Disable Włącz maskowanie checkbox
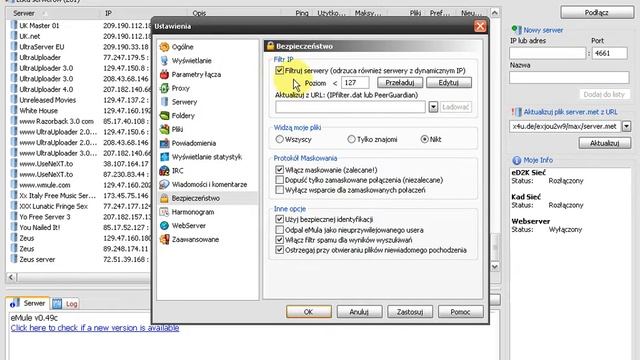This screenshot has width=640, height=360. pos(279,170)
